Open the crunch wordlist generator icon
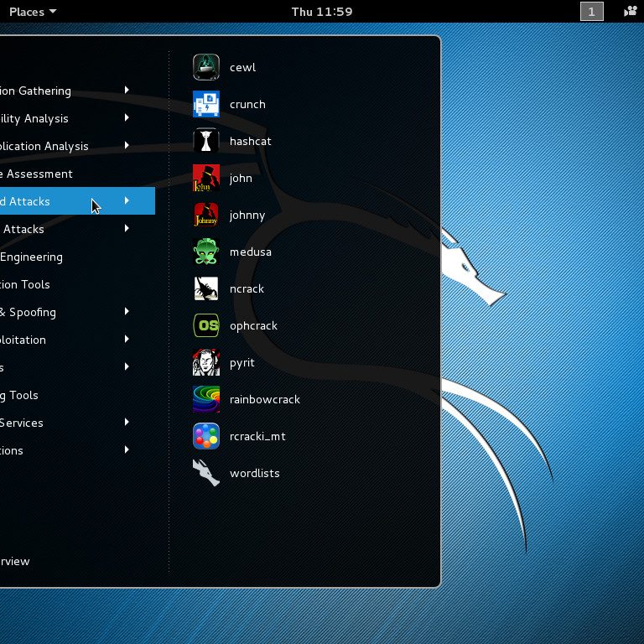Viewport: 644px width, 644px height. click(x=206, y=104)
